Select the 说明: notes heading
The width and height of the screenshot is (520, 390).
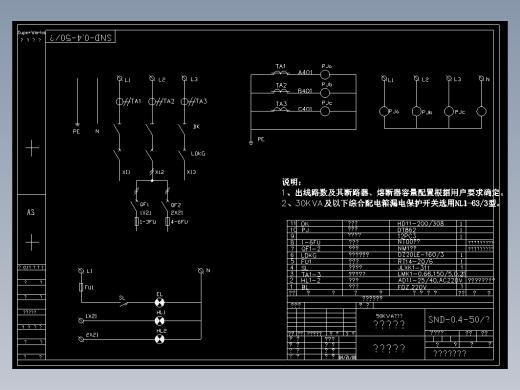[x=292, y=182]
